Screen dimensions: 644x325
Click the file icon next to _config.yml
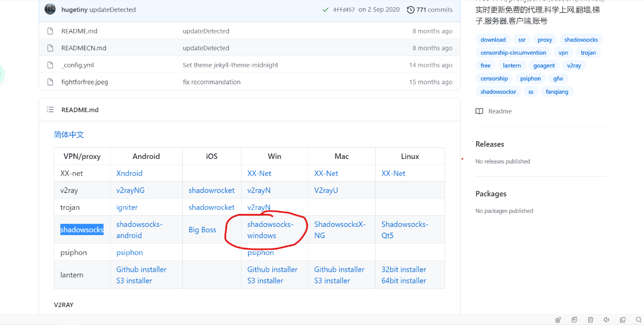50,65
